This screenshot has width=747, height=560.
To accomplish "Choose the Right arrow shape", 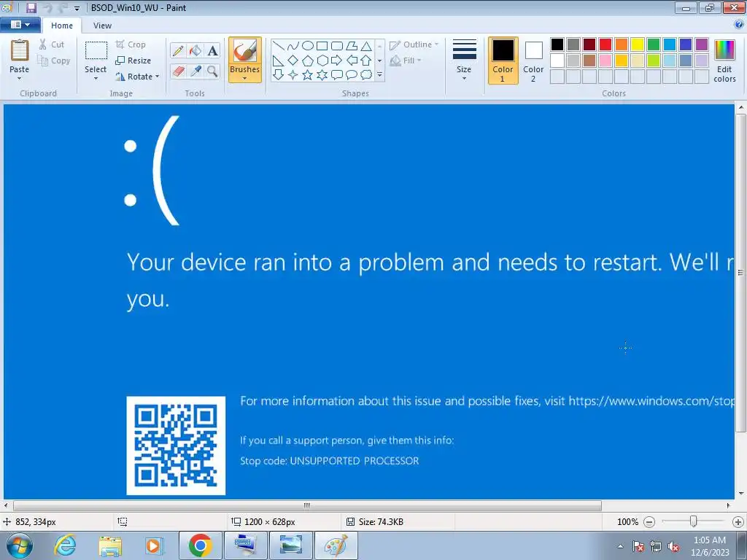I will (x=337, y=61).
